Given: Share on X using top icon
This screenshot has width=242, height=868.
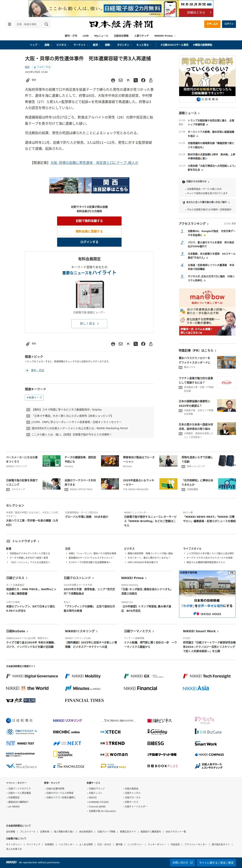Looking at the screenshot, I should click(x=136, y=80).
